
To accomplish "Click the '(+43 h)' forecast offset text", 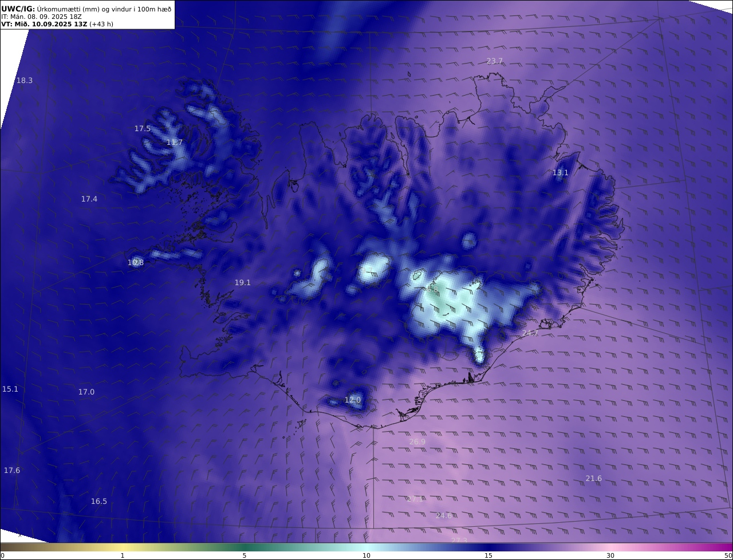I will pyautogui.click(x=101, y=24).
